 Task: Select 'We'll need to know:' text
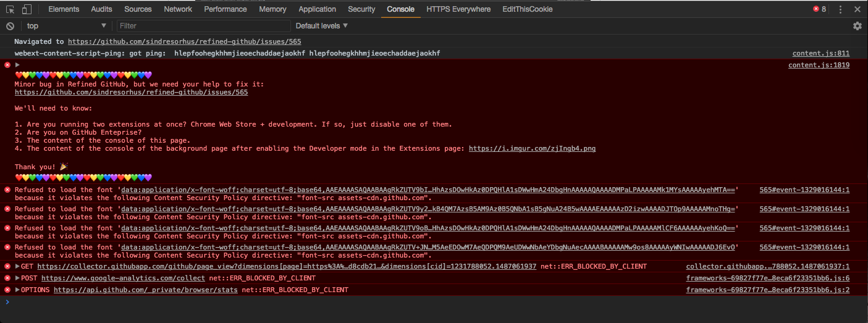pyautogui.click(x=53, y=109)
